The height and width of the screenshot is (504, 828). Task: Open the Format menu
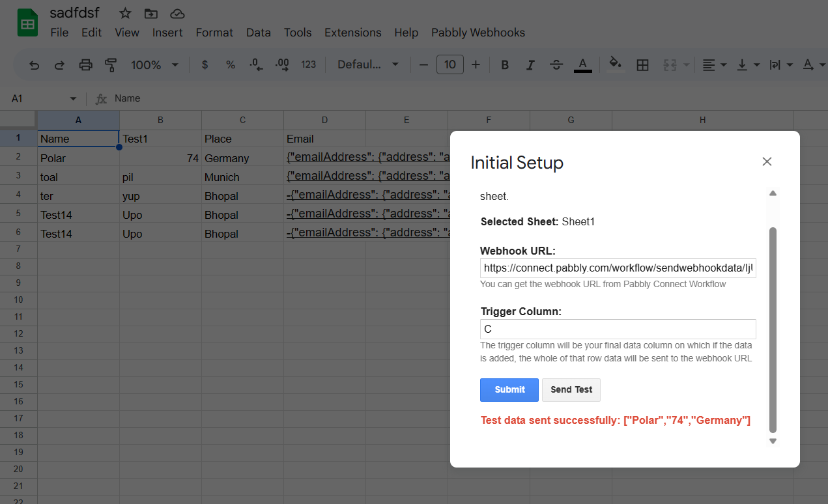214,33
